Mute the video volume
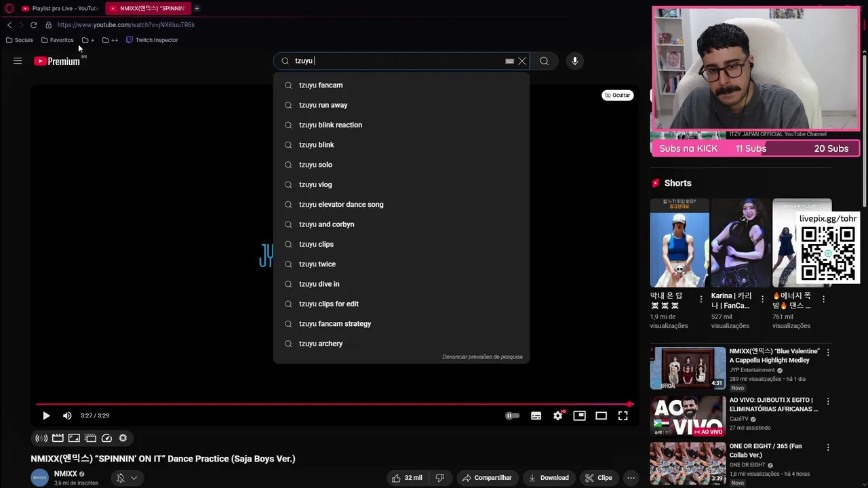 click(x=67, y=415)
